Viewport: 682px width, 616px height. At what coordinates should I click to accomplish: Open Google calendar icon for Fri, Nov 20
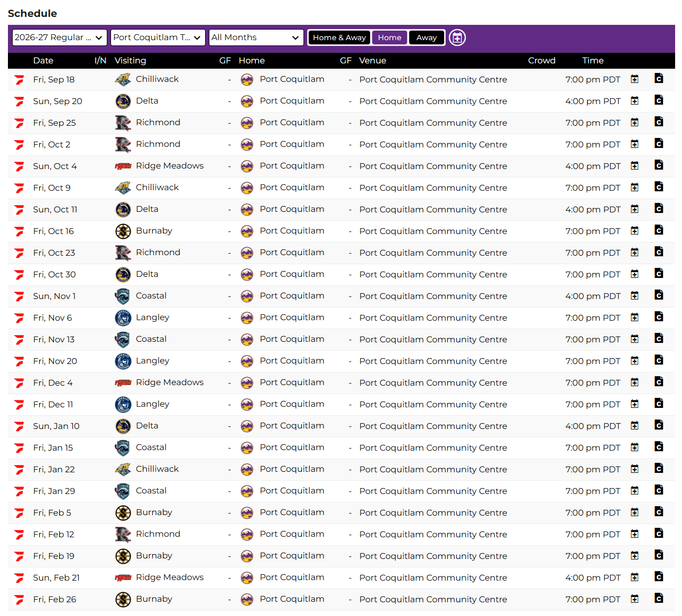tap(659, 360)
